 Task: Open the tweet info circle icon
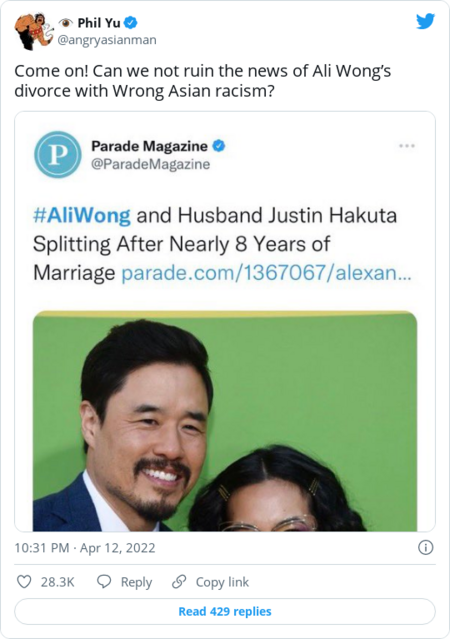click(x=426, y=548)
